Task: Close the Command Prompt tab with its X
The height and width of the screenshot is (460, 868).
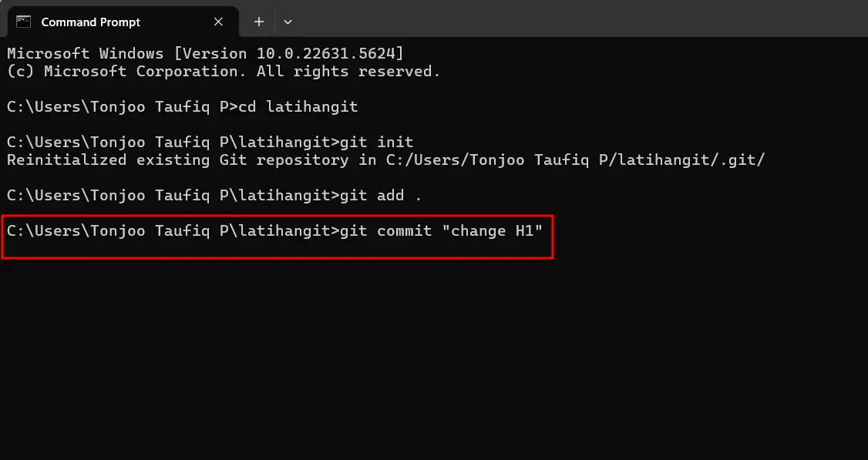Action: tap(217, 22)
